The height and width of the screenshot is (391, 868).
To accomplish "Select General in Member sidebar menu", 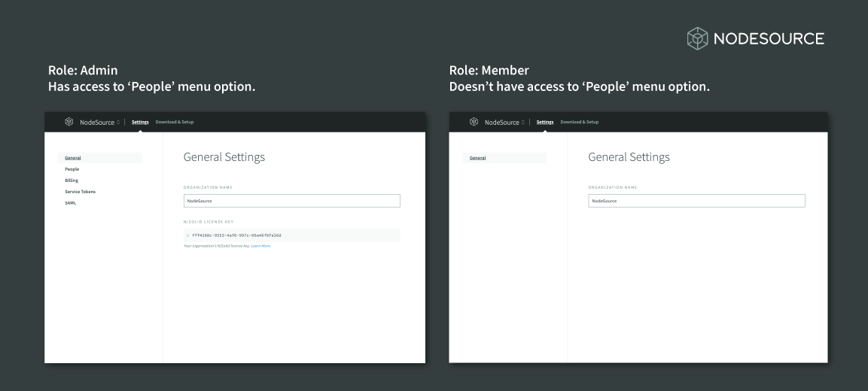I will pyautogui.click(x=504, y=158).
